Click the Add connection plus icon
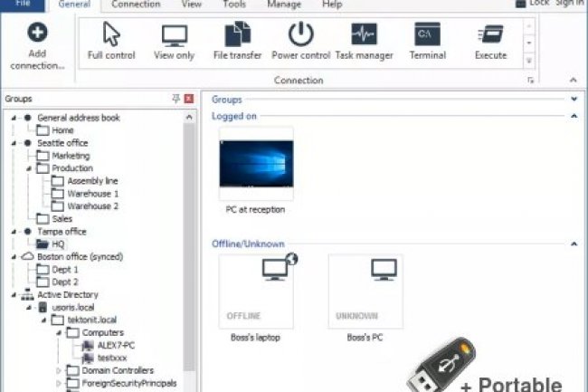The height and width of the screenshot is (392, 588). pyautogui.click(x=37, y=33)
